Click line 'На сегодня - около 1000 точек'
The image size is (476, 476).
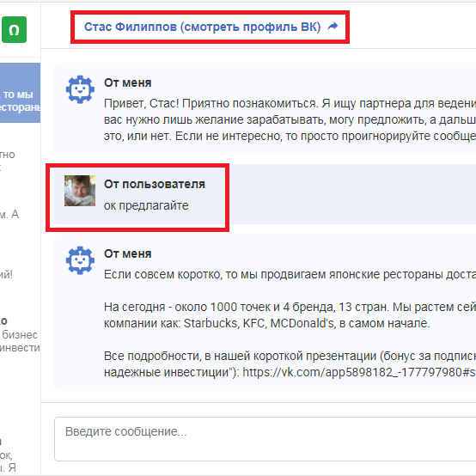(290, 307)
